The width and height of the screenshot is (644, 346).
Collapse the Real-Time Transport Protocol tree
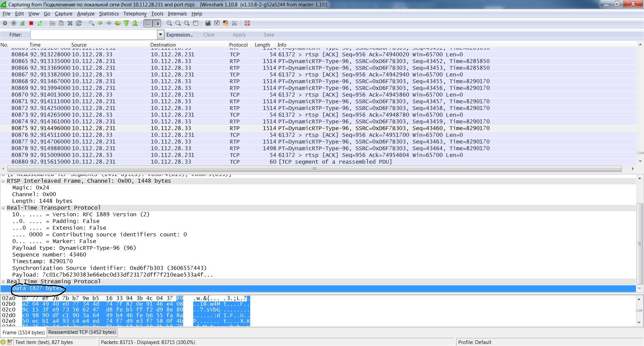[x=3, y=208]
